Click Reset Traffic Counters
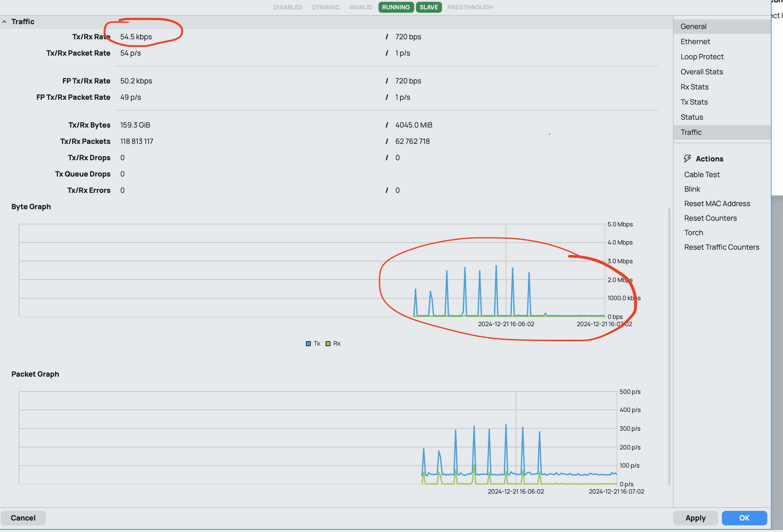Screen dimensions: 783x532 [x=721, y=247]
